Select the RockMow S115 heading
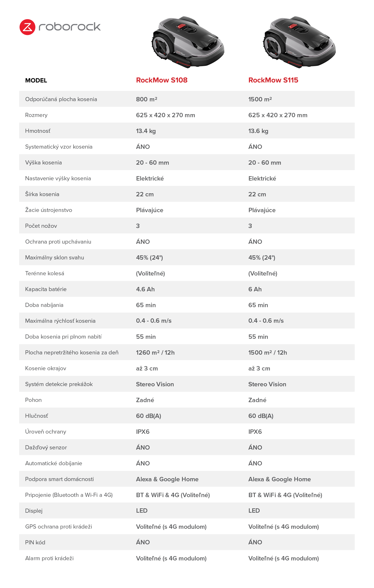The height and width of the screenshot is (588, 374). 273,80
